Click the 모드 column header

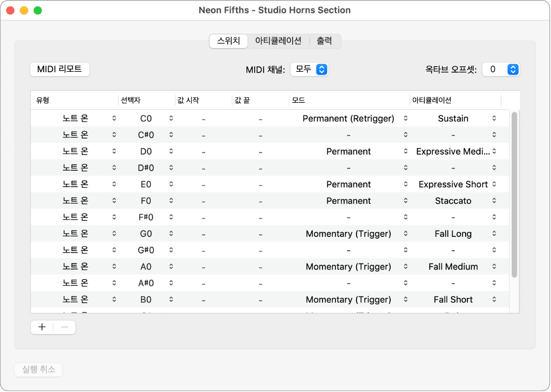[349, 100]
